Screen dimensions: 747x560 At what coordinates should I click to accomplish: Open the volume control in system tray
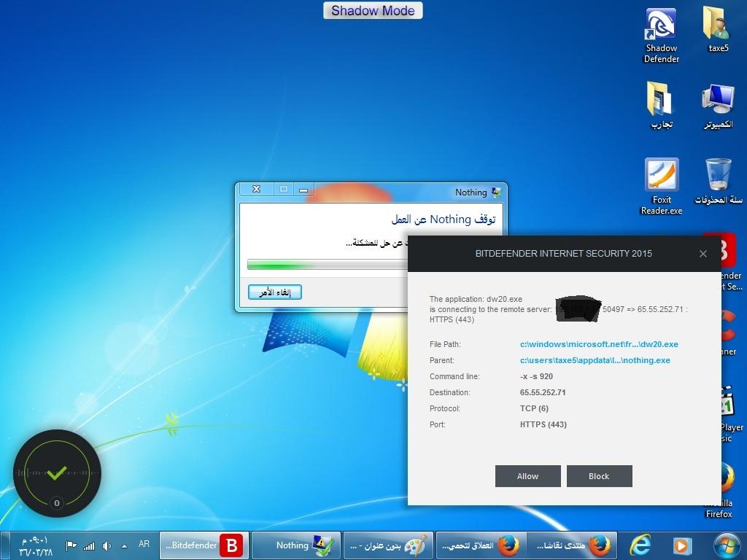click(107, 545)
